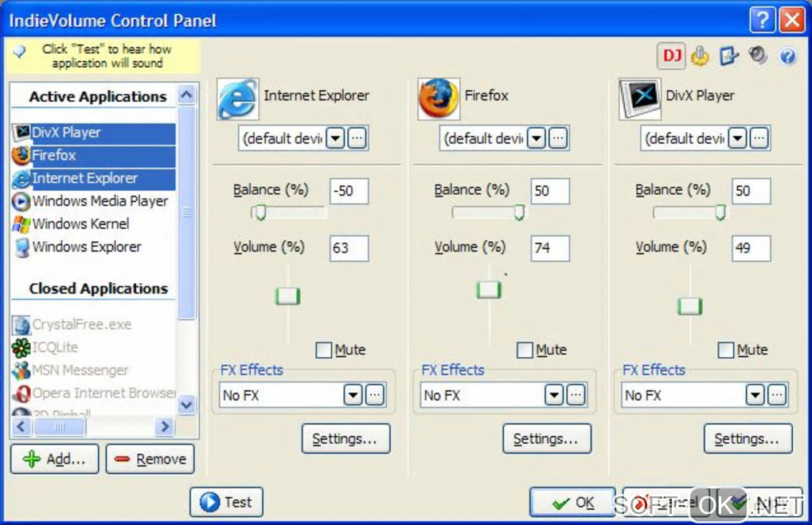Mute Firefox audio
Viewport: 812px width, 525px height.
click(525, 350)
